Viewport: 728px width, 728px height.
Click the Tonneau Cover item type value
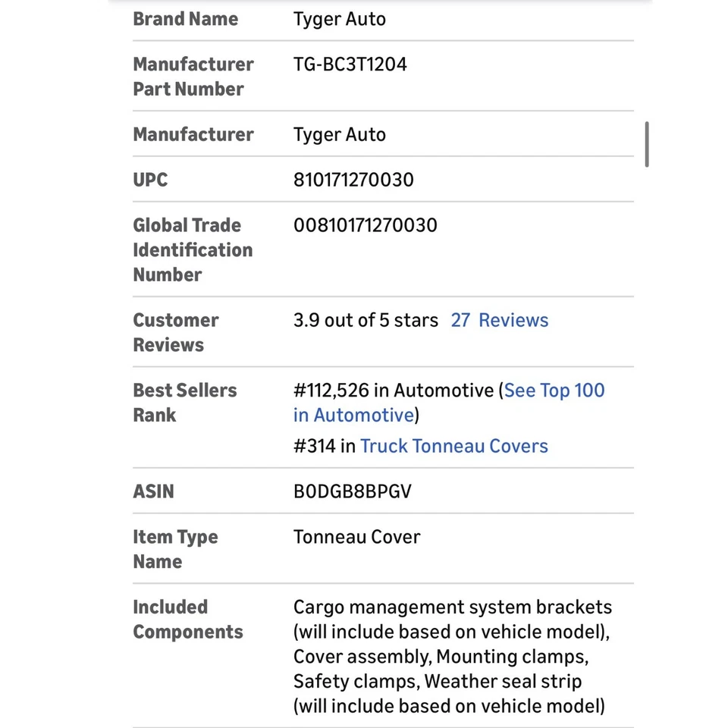point(356,537)
